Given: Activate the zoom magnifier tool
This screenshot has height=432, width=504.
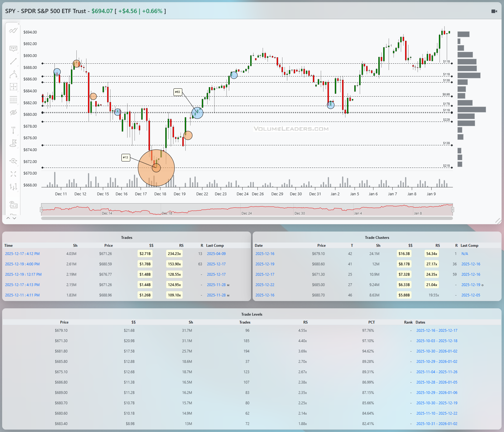Looking at the screenshot, I should pyautogui.click(x=13, y=161).
